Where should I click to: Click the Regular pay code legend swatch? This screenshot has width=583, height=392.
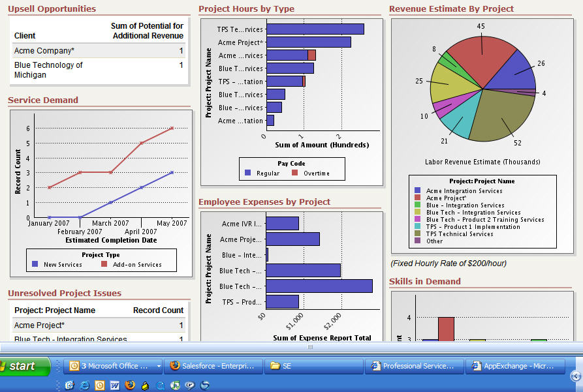pos(248,173)
